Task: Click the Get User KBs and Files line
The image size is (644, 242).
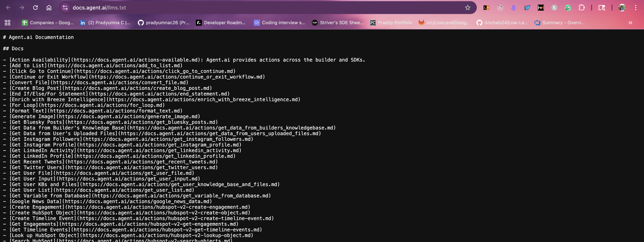Action: click(141, 185)
